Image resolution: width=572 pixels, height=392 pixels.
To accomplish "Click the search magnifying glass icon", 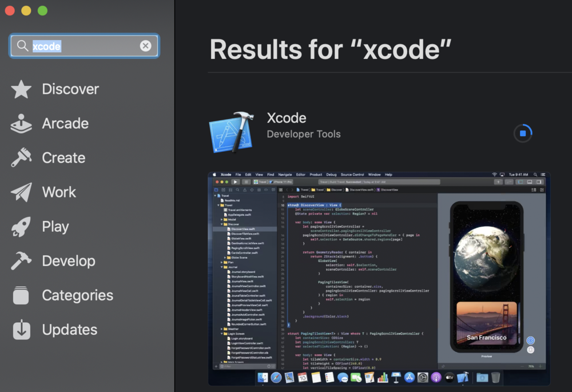I will (x=22, y=46).
